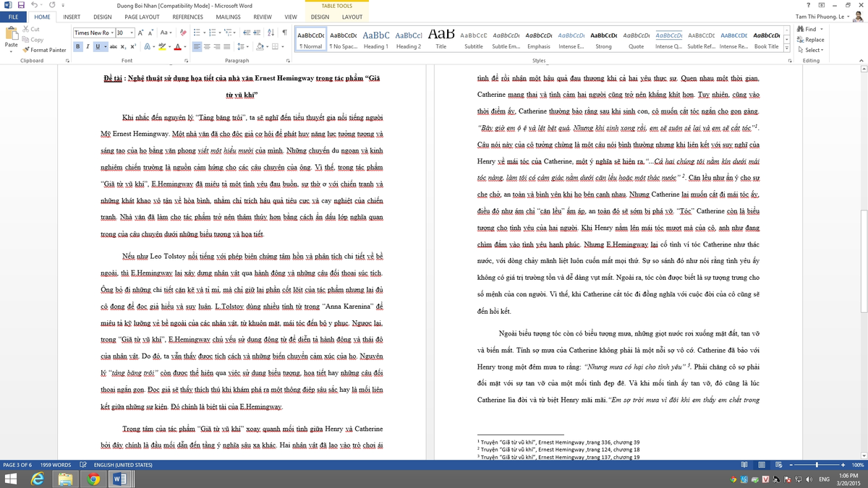
Task: Click the 1959 WORDS count in status bar
Action: click(x=56, y=465)
